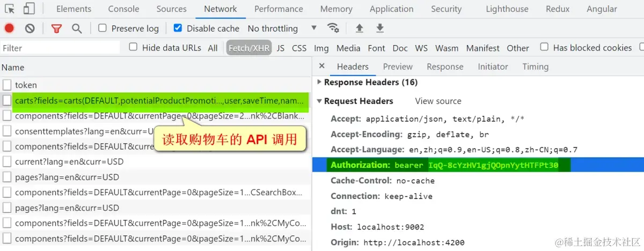
Task: Activate the inspect element picker icon
Action: click(x=11, y=9)
